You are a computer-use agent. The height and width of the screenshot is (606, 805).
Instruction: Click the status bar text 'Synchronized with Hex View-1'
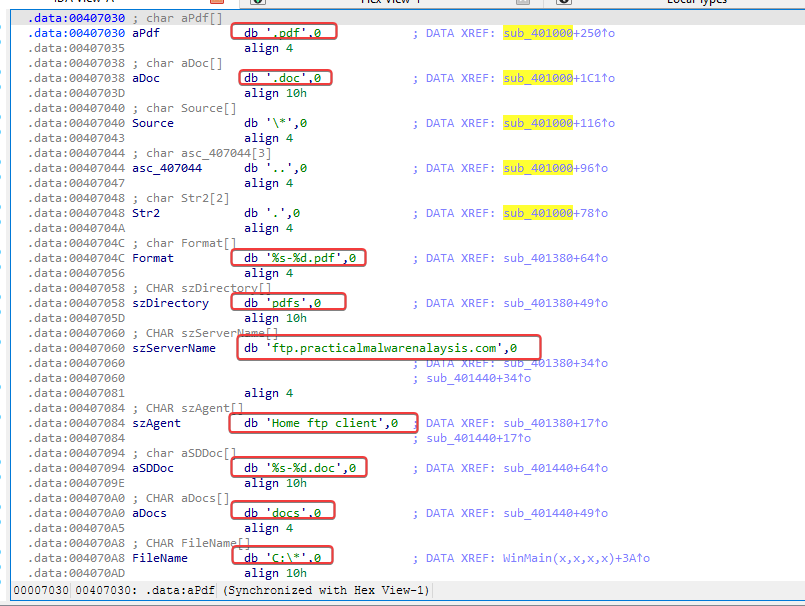coord(326,591)
